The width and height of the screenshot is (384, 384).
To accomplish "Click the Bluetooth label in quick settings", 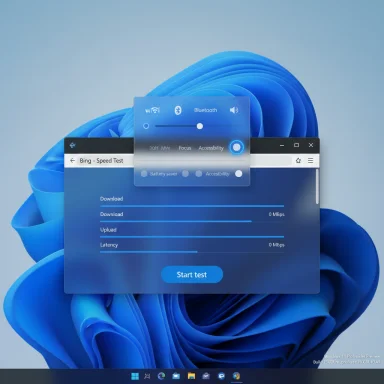I will pos(205,110).
